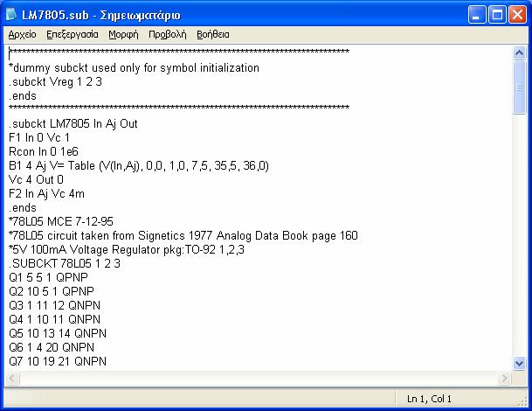Click the line 'Q2 10 5 1 QPNP'
This screenshot has width=532, height=411.
pos(52,291)
